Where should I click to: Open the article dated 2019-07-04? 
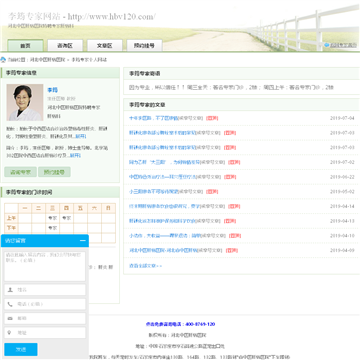click(154, 118)
